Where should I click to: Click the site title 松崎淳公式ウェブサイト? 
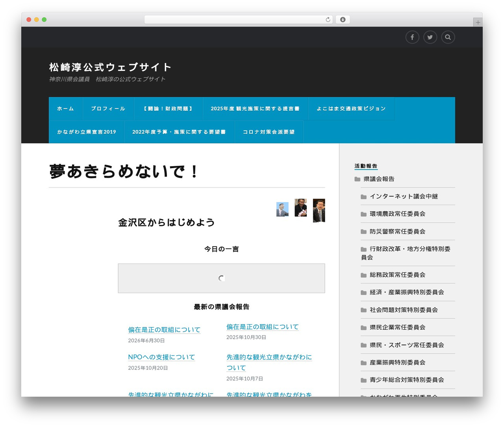(x=110, y=67)
